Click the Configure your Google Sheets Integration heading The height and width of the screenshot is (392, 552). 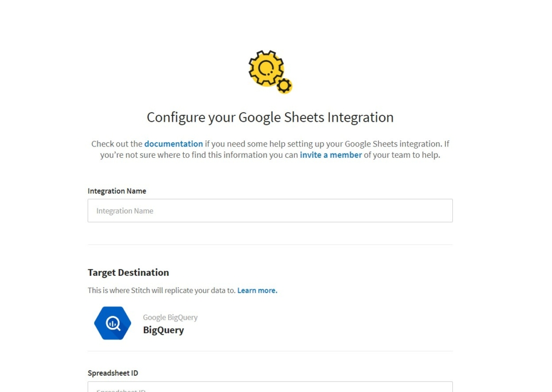pyautogui.click(x=270, y=117)
